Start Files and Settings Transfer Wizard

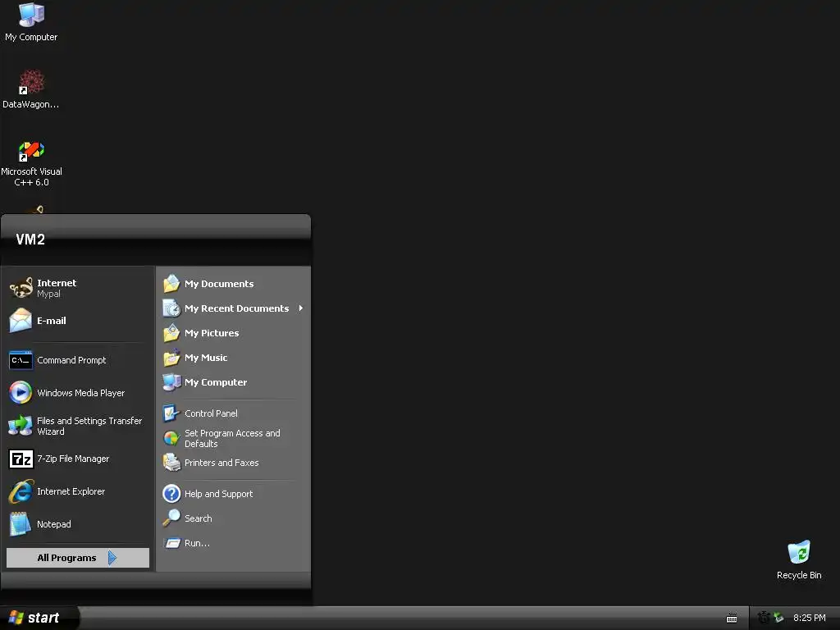(21, 426)
